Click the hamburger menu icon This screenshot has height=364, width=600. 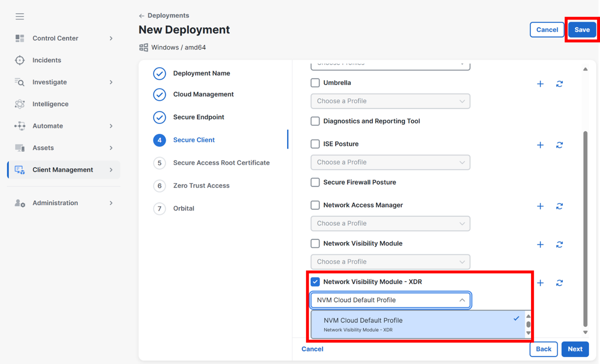pos(20,16)
